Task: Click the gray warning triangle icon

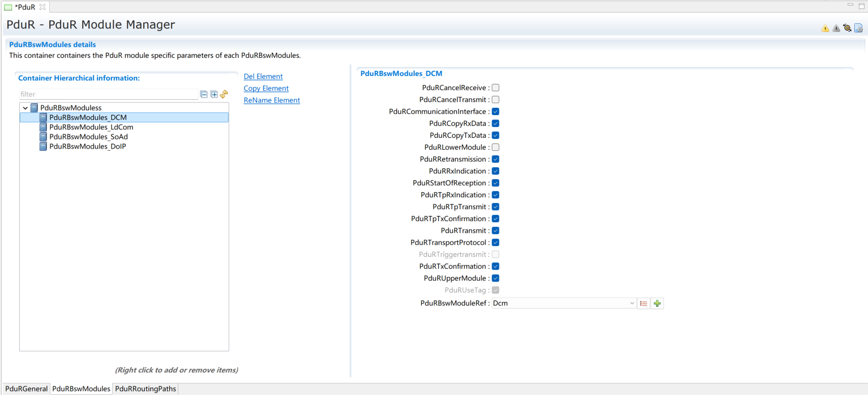Action: click(836, 28)
